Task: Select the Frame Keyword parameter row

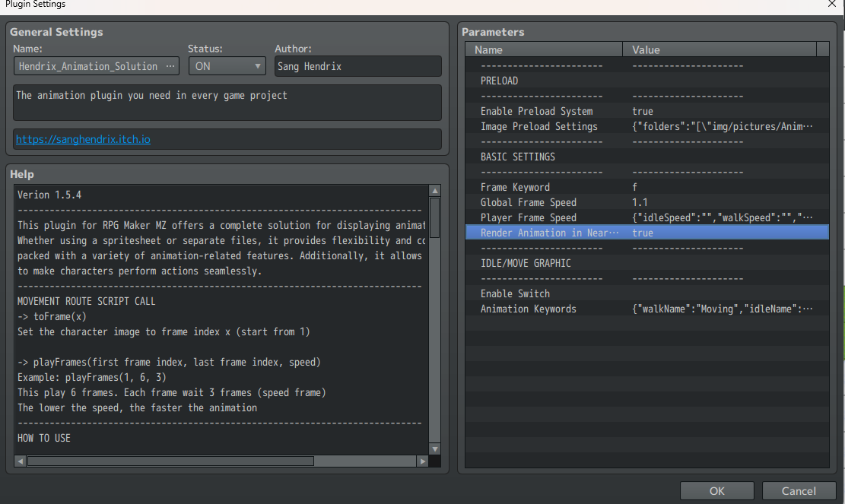Action: (515, 187)
